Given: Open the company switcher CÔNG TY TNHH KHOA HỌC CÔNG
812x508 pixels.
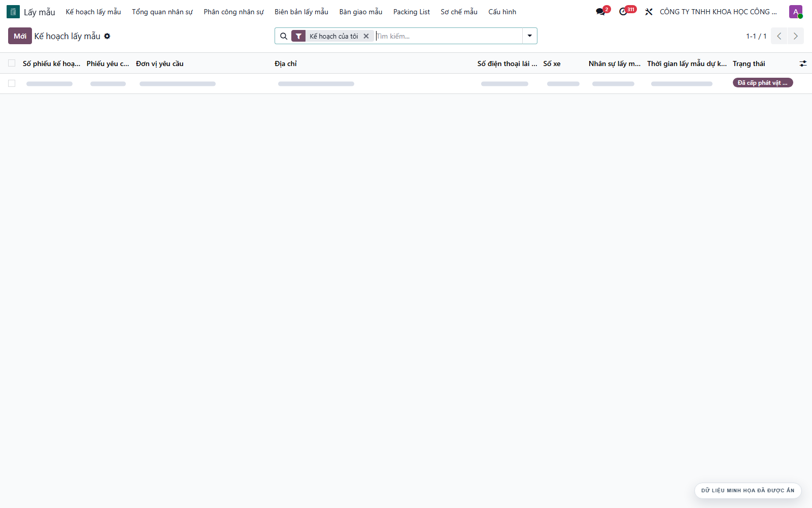Looking at the screenshot, I should click(x=718, y=12).
